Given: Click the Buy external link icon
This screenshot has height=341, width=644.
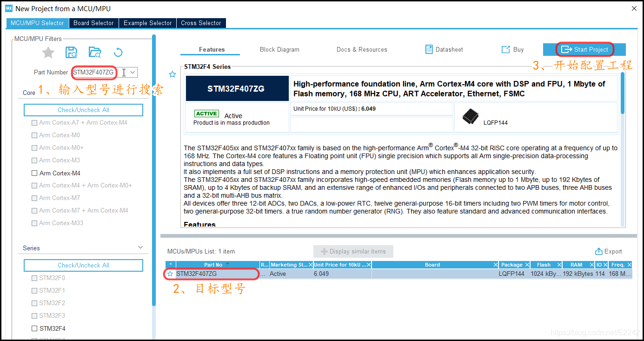Looking at the screenshot, I should point(505,49).
